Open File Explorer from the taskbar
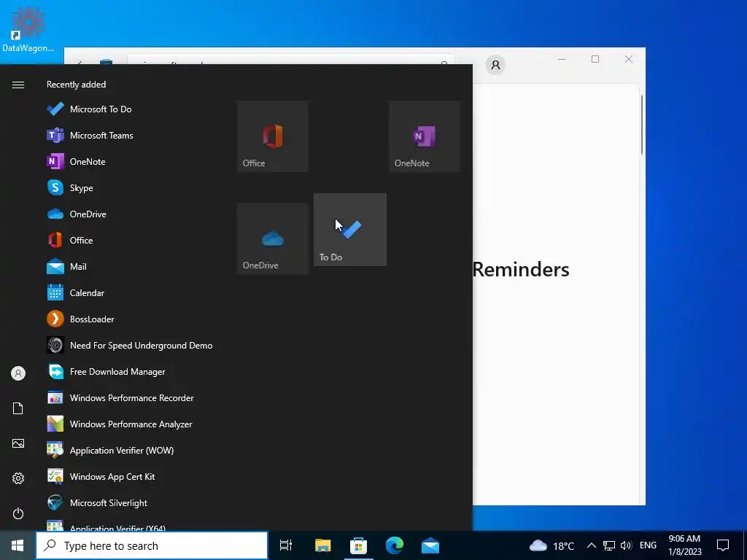This screenshot has height=560, width=747. click(x=322, y=545)
